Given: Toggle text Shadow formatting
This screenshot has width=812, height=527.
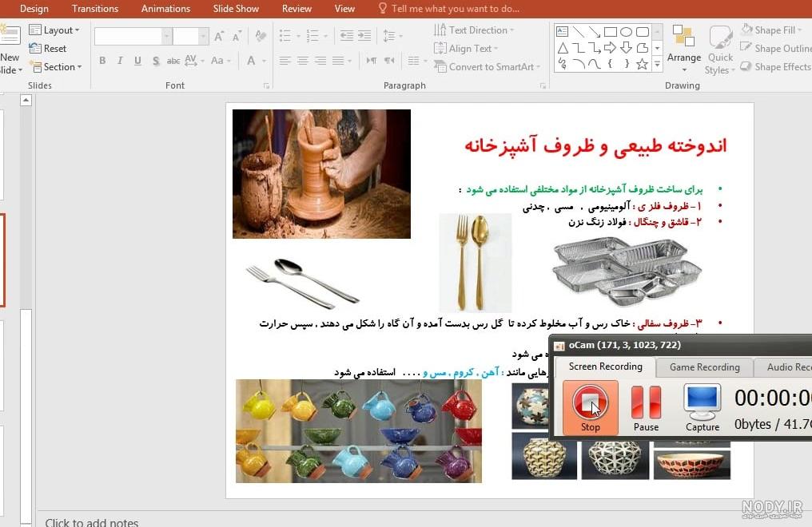Looking at the screenshot, I should point(156,61).
